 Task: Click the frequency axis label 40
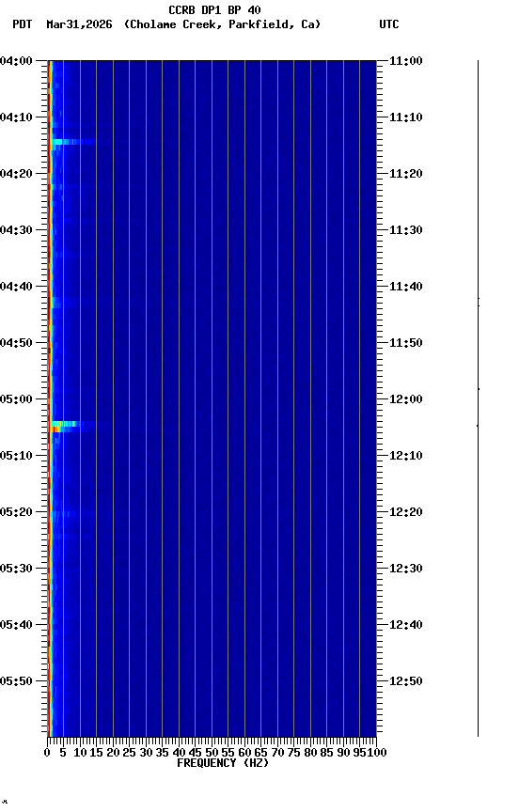pos(179,753)
